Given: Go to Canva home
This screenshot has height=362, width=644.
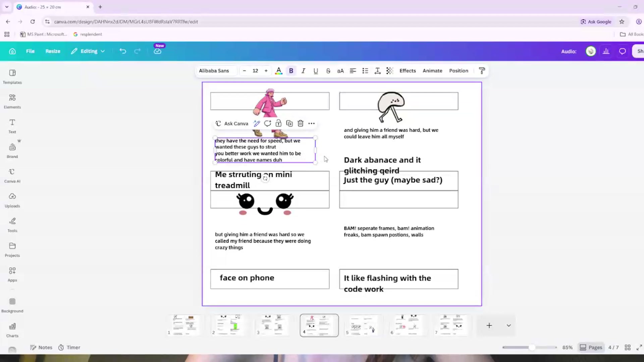Looking at the screenshot, I should [x=12, y=51].
